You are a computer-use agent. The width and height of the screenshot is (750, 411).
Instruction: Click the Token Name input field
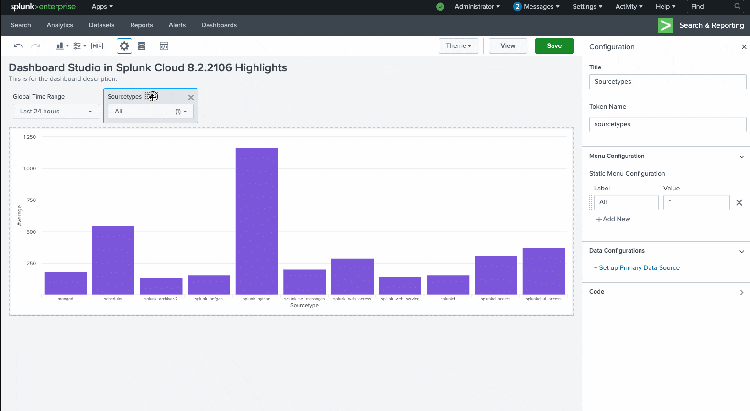pyautogui.click(x=662, y=125)
